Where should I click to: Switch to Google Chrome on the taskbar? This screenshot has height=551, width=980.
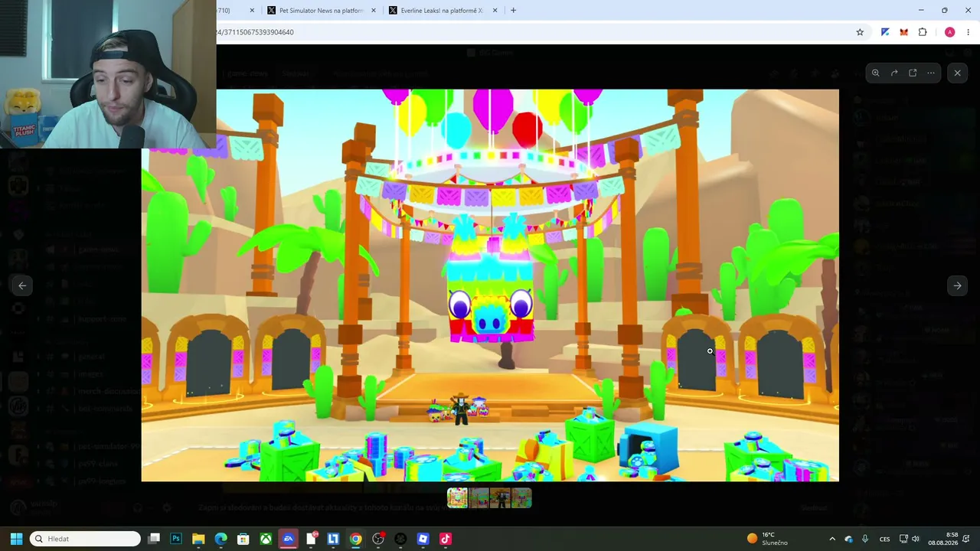(355, 539)
